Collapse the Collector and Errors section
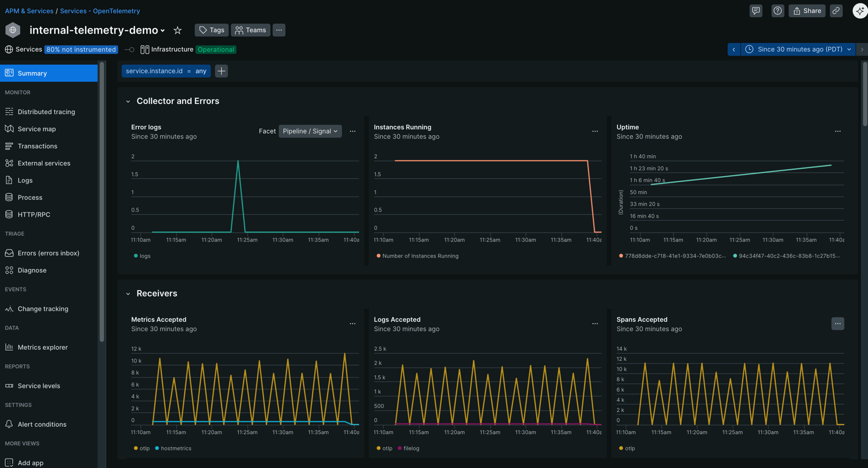 (x=128, y=101)
